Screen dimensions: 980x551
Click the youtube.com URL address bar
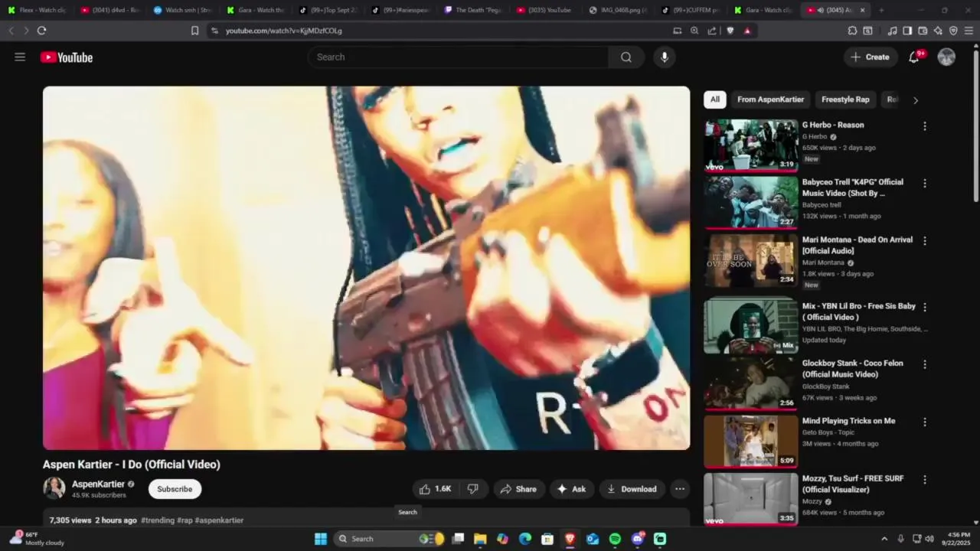436,31
